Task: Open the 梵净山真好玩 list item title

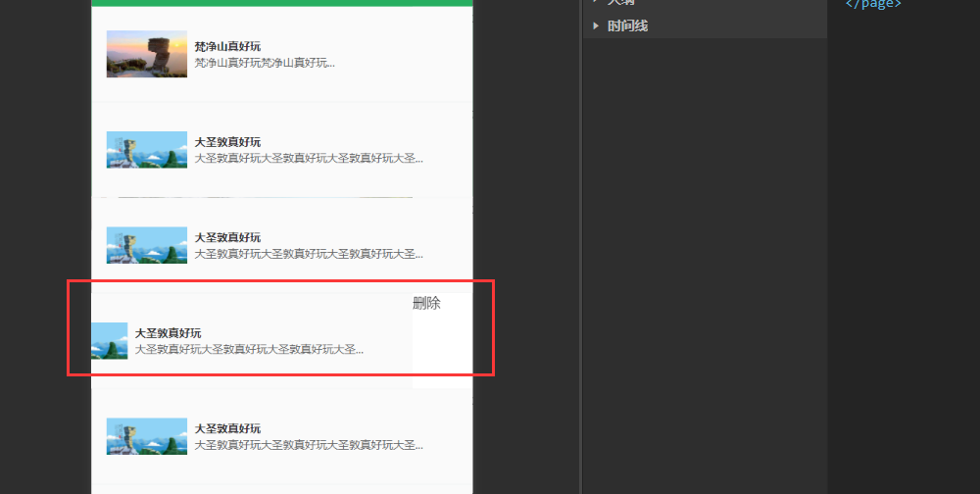Action: coord(227,46)
